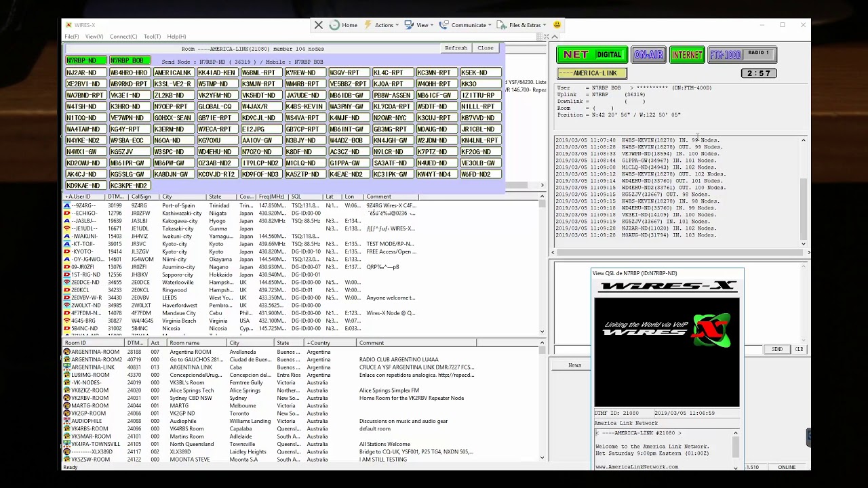Click the Close button in room panel

pos(486,48)
